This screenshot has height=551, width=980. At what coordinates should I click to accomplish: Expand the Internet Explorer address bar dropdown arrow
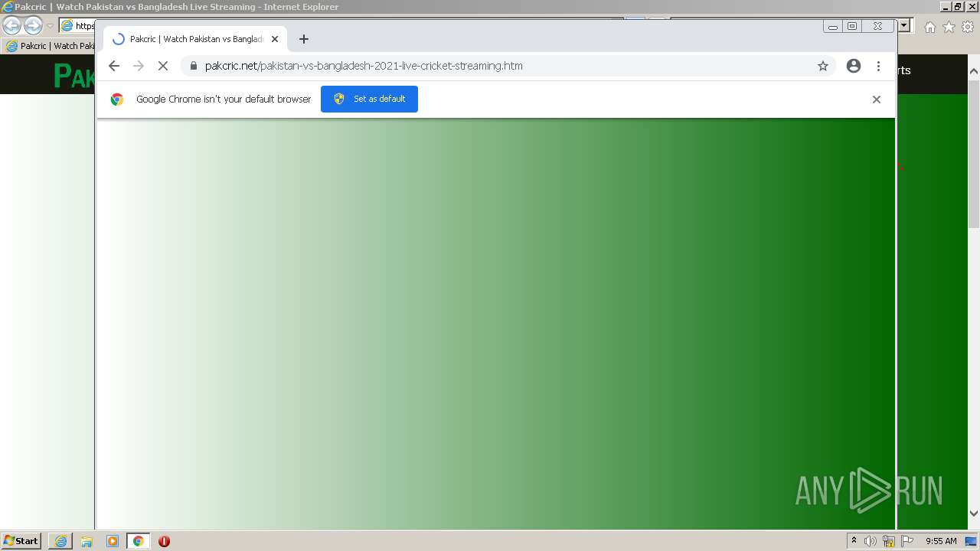[x=904, y=25]
